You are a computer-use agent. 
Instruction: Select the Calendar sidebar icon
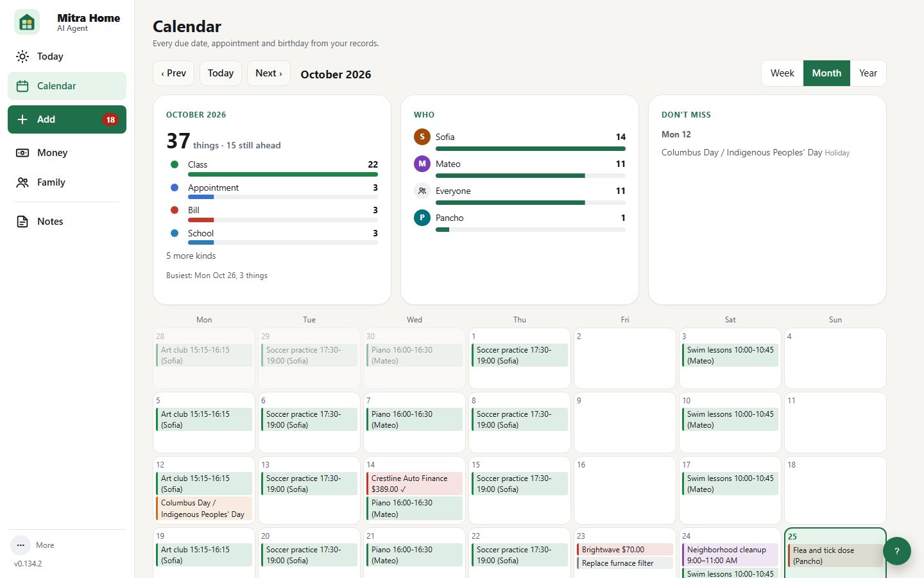[22, 86]
